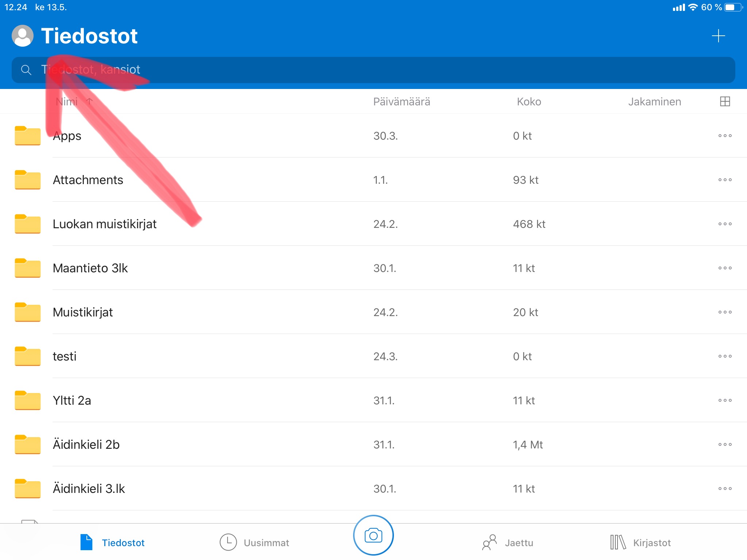Open the camera scan button

click(x=373, y=535)
